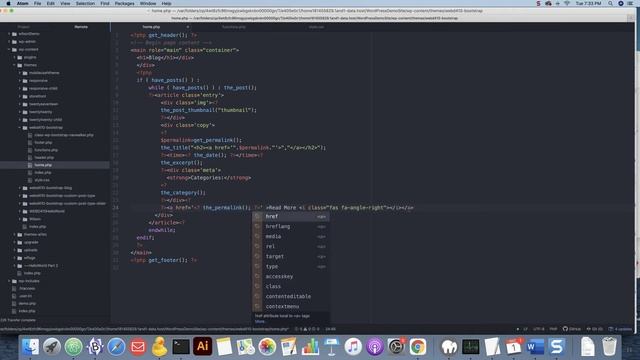Open Calendar app in dock
The width and height of the screenshot is (640, 360).
[x=513, y=347]
